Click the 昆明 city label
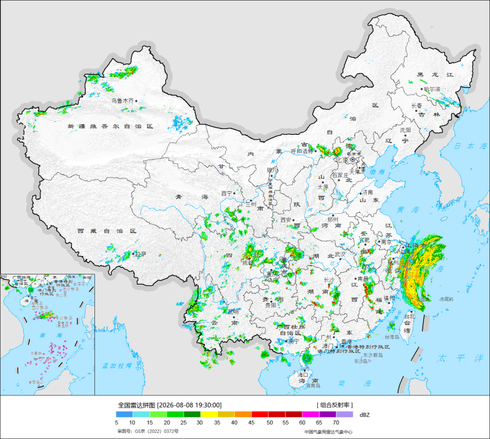The height and width of the screenshot is (439, 490). pos(234,312)
